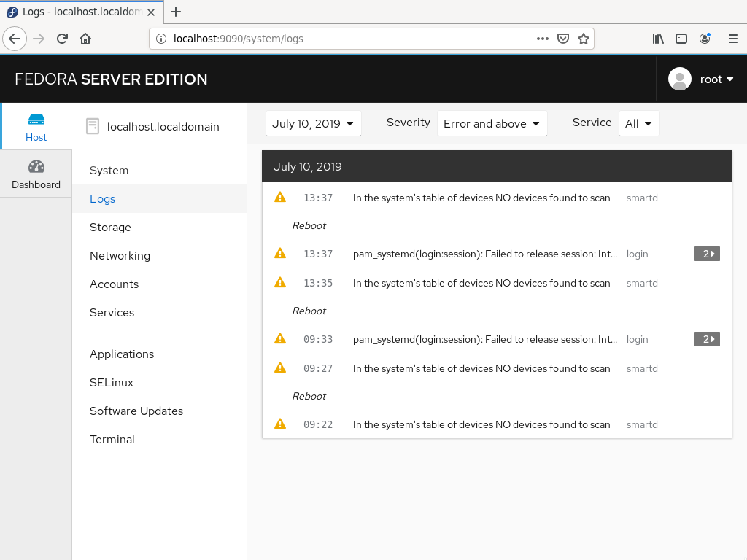Go to the Networking section
747x560 pixels.
pos(120,256)
